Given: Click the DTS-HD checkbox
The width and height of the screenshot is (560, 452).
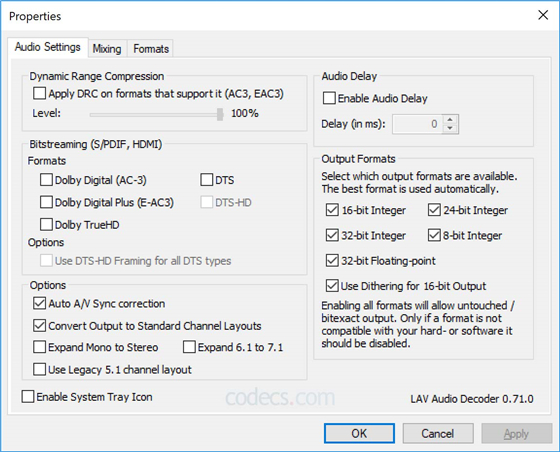Looking at the screenshot, I should coord(206,202).
